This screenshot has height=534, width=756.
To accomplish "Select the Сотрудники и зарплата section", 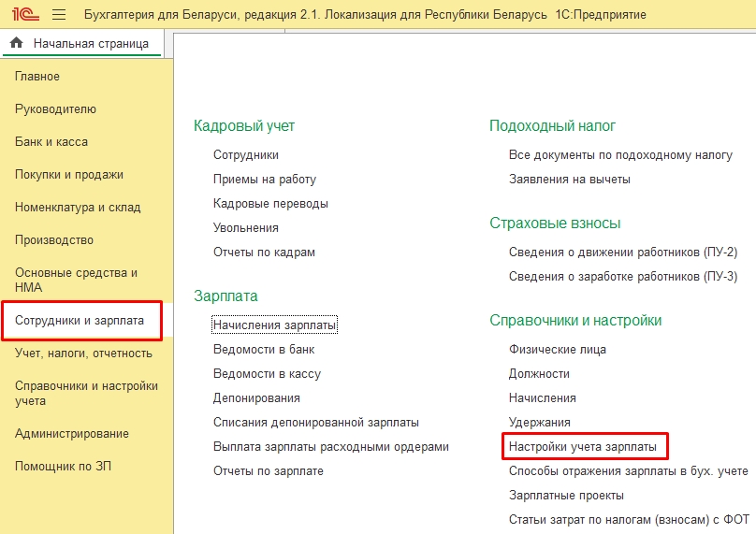I will (x=80, y=321).
